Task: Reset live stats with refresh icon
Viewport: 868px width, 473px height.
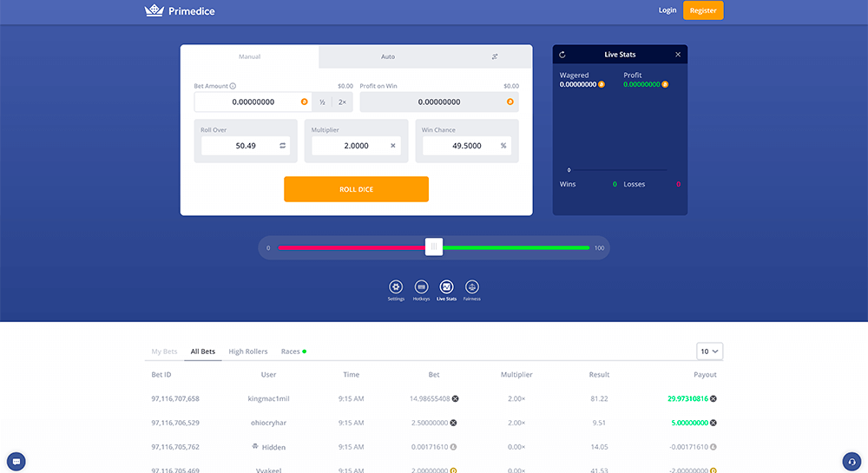Action: tap(562, 55)
